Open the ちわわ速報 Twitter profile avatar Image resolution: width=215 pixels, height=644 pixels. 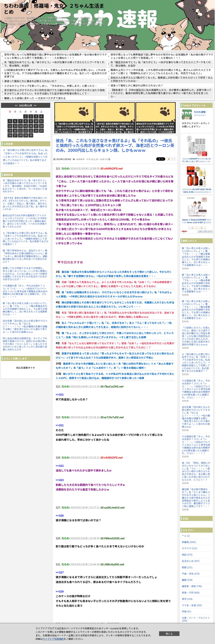pyautogui.click(x=187, y=115)
